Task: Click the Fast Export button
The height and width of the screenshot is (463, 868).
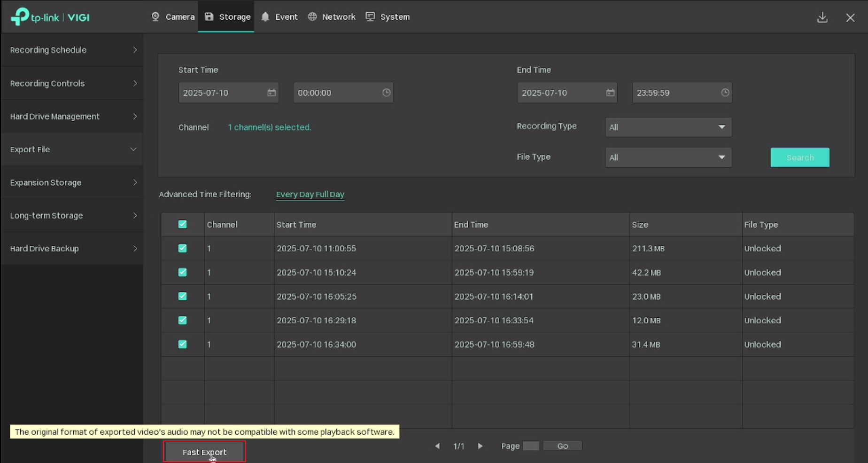Action: pos(204,452)
